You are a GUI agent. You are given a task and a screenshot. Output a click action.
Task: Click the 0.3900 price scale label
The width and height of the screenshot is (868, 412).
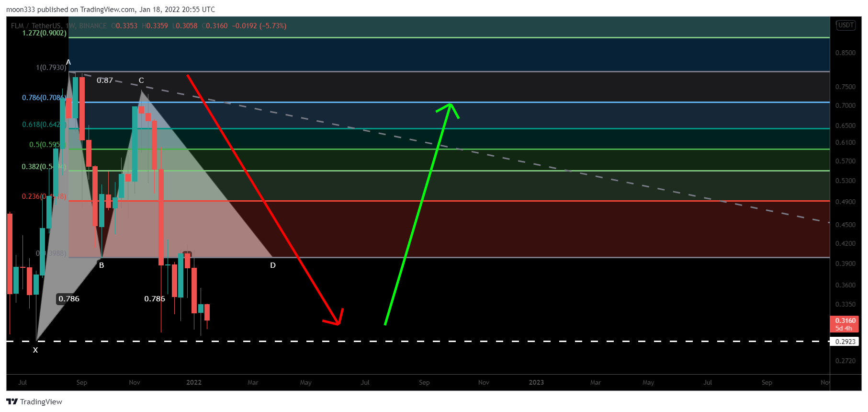point(845,263)
